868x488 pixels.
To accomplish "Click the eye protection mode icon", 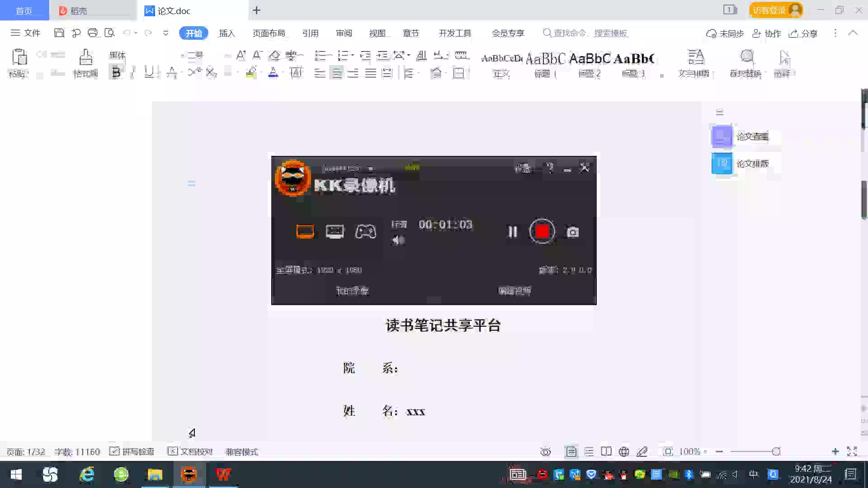I will point(546,451).
